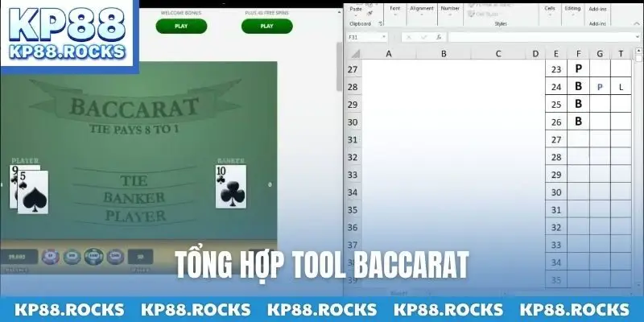This screenshot has height=322, width=644.
Task: Click the Name Box showing F31
Action: coord(364,37)
